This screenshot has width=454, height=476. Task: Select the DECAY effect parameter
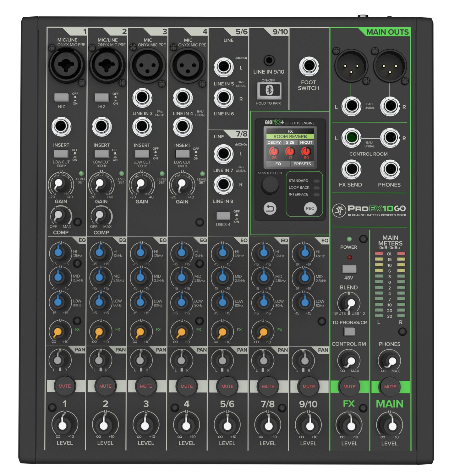coord(275,142)
